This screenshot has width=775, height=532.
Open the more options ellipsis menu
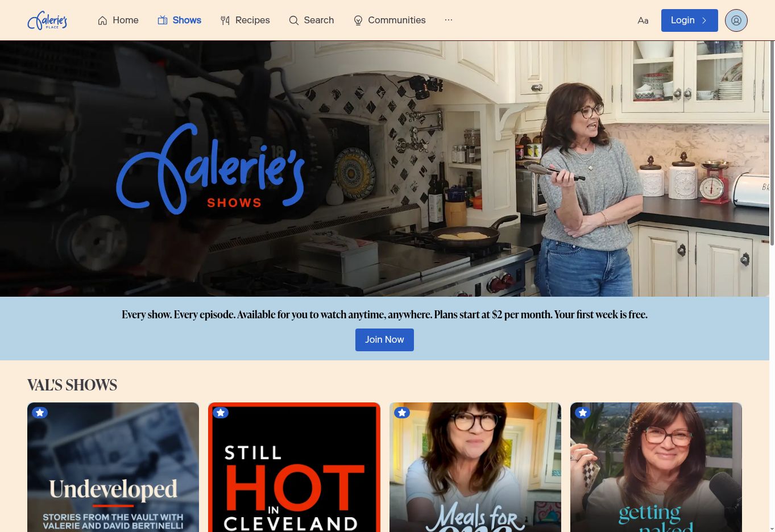tap(449, 20)
